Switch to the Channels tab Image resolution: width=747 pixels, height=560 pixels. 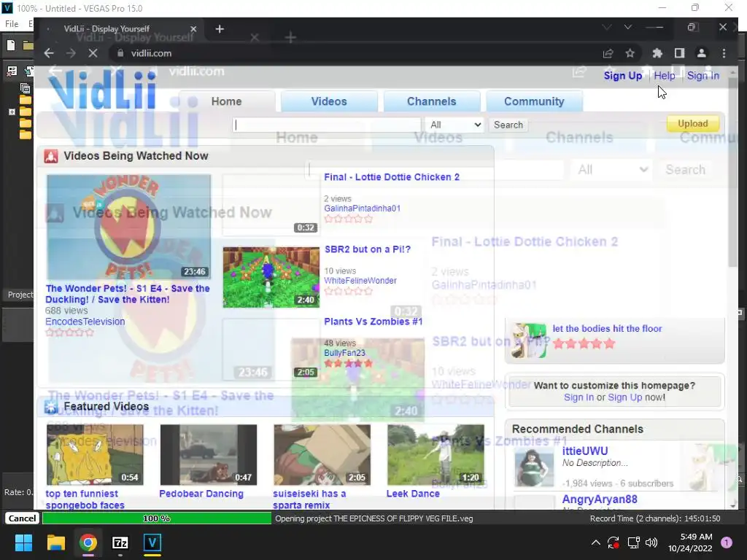(x=432, y=101)
